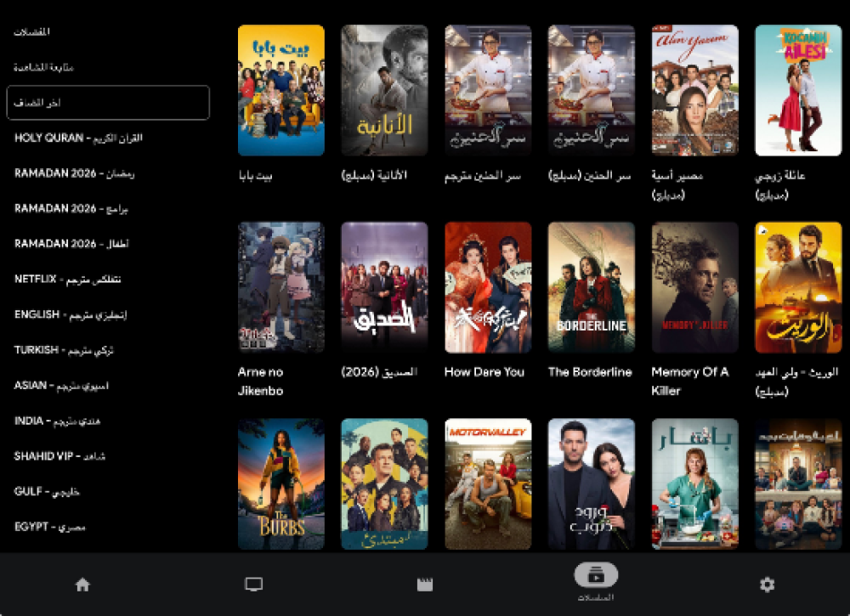Select the series tab icon

tap(596, 577)
